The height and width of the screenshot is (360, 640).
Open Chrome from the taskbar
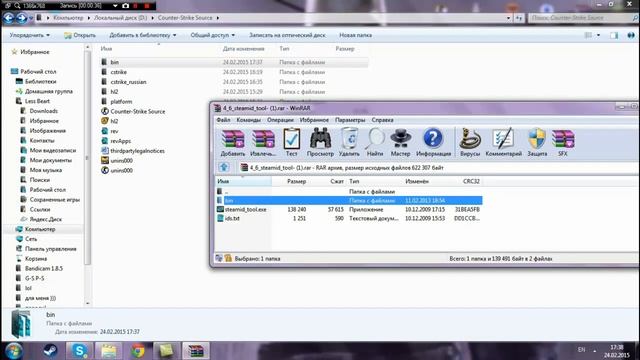tap(138, 351)
